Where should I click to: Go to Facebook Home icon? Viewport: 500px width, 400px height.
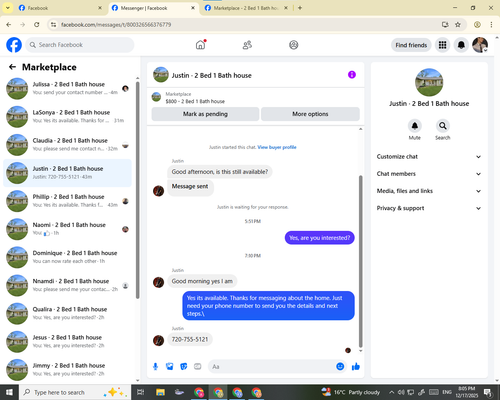[200, 45]
